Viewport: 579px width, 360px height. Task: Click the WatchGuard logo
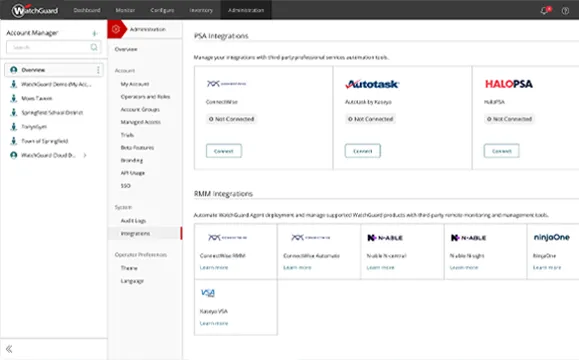tap(35, 10)
